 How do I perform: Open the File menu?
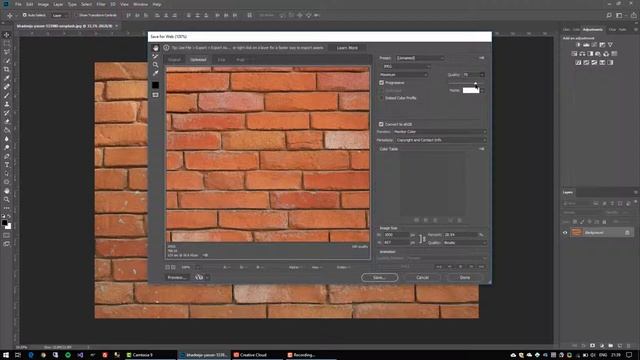[18, 4]
